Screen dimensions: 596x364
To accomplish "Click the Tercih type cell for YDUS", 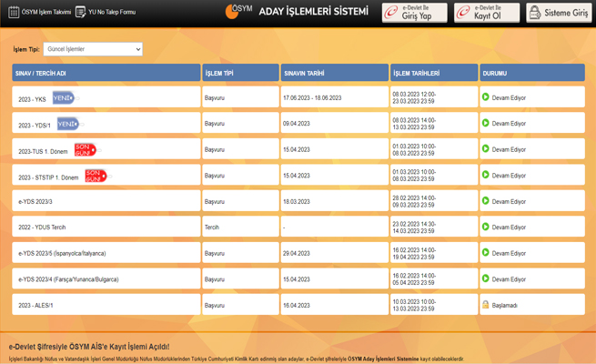I will pos(240,227).
